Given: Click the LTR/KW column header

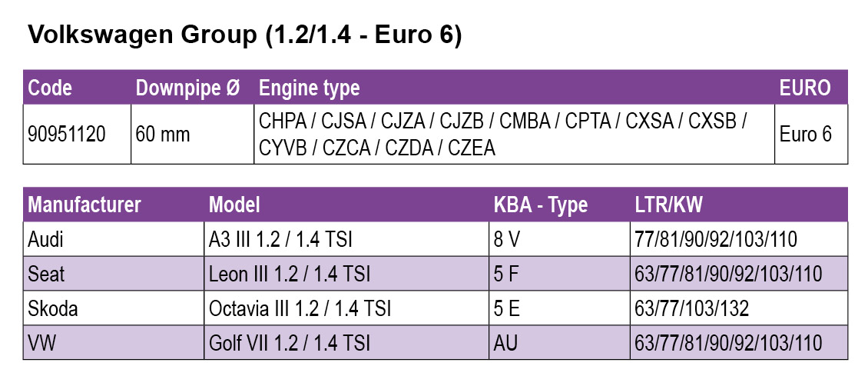Looking at the screenshot, I should 668,205.
